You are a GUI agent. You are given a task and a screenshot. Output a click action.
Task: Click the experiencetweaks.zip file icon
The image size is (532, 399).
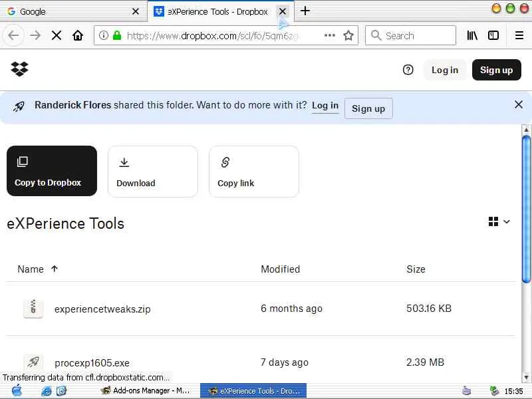point(33,309)
